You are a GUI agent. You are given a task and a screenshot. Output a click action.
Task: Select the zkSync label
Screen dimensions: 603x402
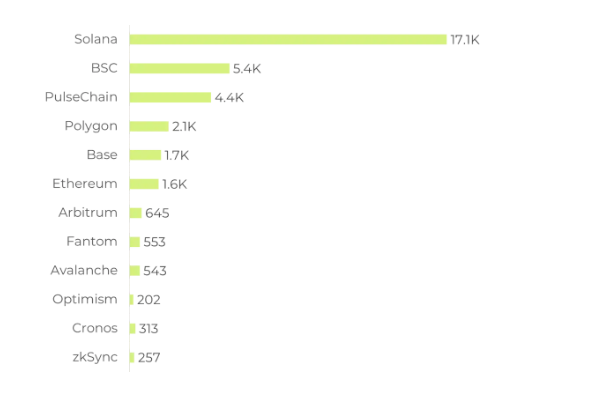pos(94,357)
